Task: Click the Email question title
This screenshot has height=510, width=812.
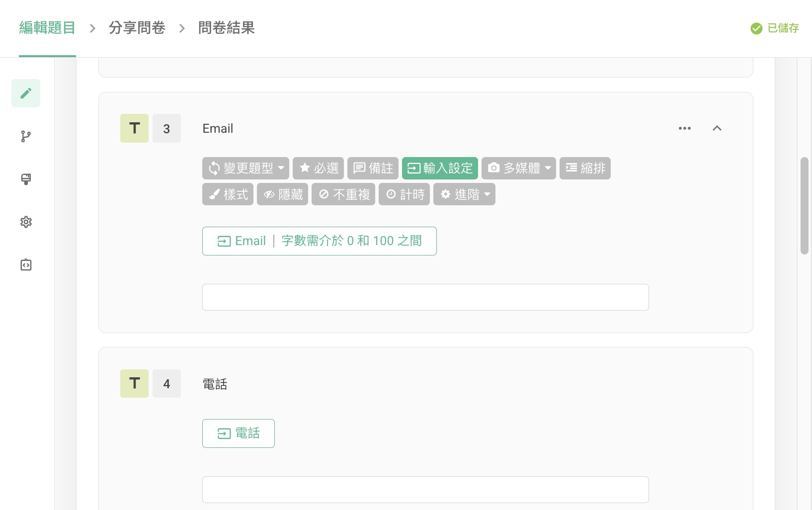Action: point(218,128)
